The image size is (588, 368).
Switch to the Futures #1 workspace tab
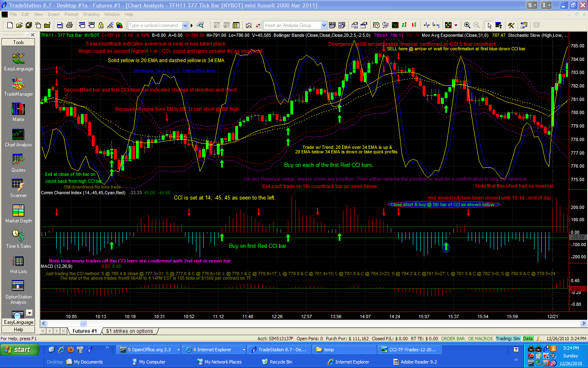point(85,331)
